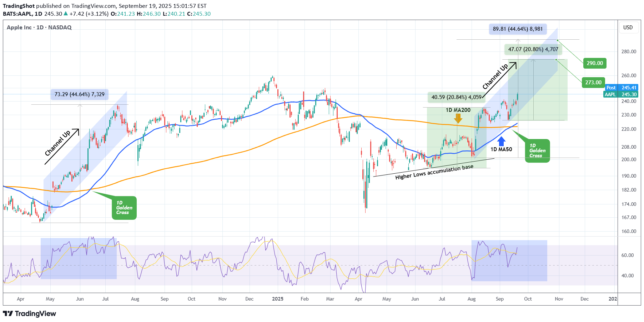Click the BATS:AAPL, 1D ticker header text
This screenshot has width=644, height=322.
[22, 14]
